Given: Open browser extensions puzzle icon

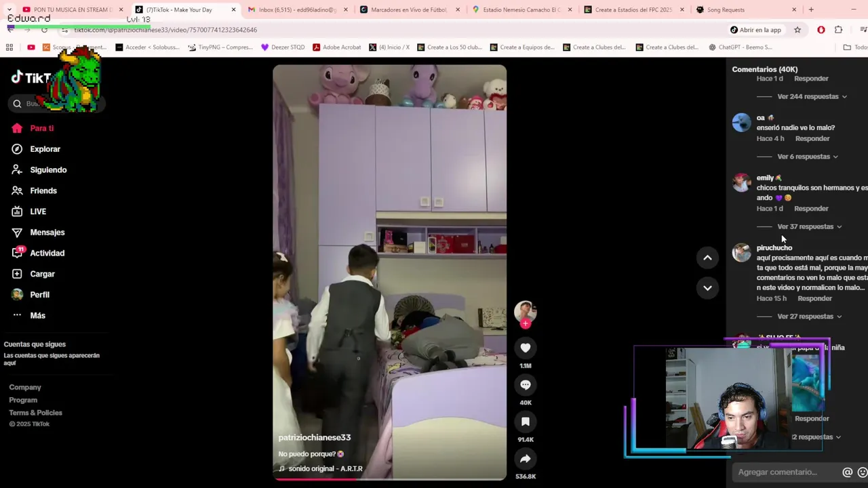Looking at the screenshot, I should click(839, 30).
